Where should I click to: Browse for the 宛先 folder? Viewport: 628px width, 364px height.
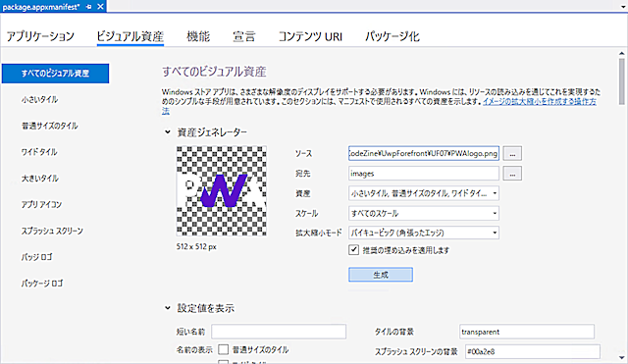[x=512, y=174]
